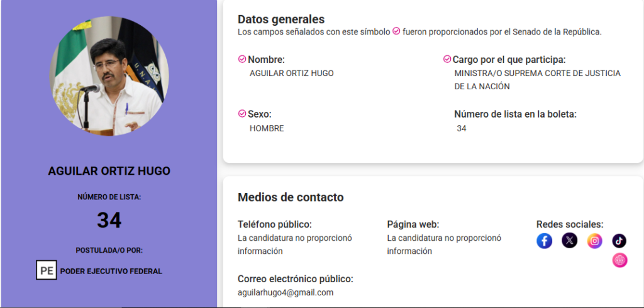Click the check icon next to Sexo

coord(242,114)
